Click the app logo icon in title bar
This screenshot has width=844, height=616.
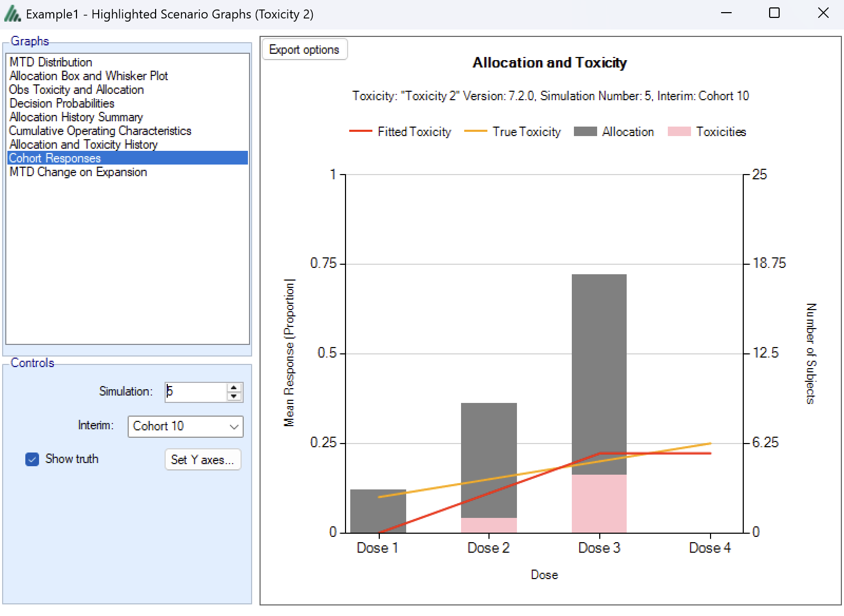click(x=12, y=14)
